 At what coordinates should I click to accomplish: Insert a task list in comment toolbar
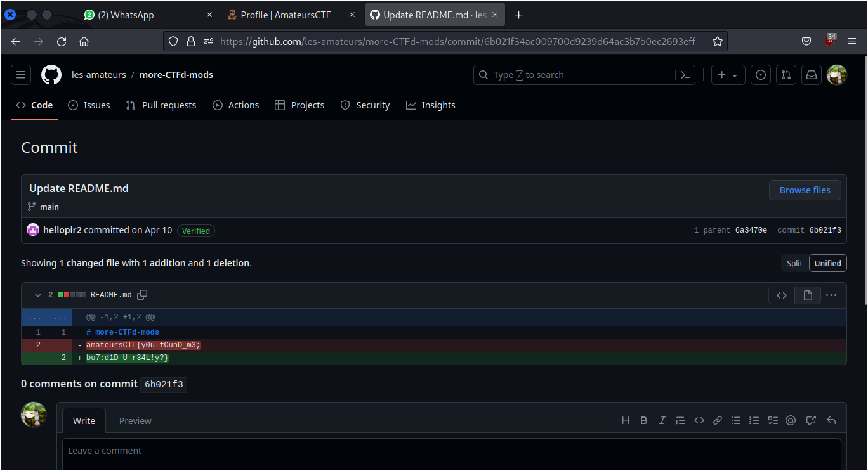click(x=773, y=420)
